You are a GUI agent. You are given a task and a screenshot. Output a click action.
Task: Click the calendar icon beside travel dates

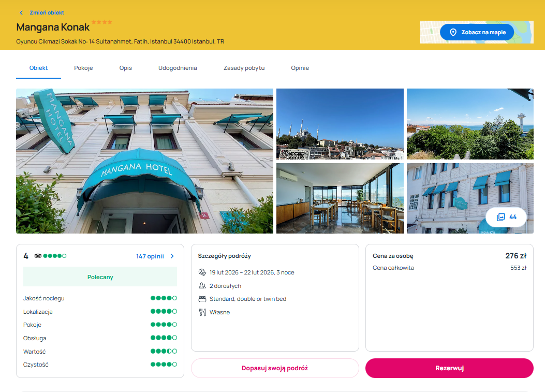pyautogui.click(x=202, y=272)
